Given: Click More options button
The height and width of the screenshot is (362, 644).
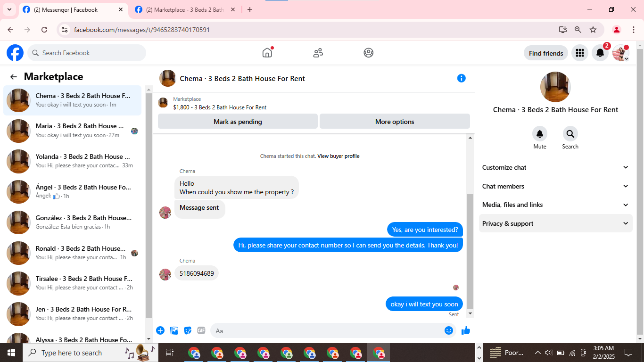Looking at the screenshot, I should pos(395,122).
